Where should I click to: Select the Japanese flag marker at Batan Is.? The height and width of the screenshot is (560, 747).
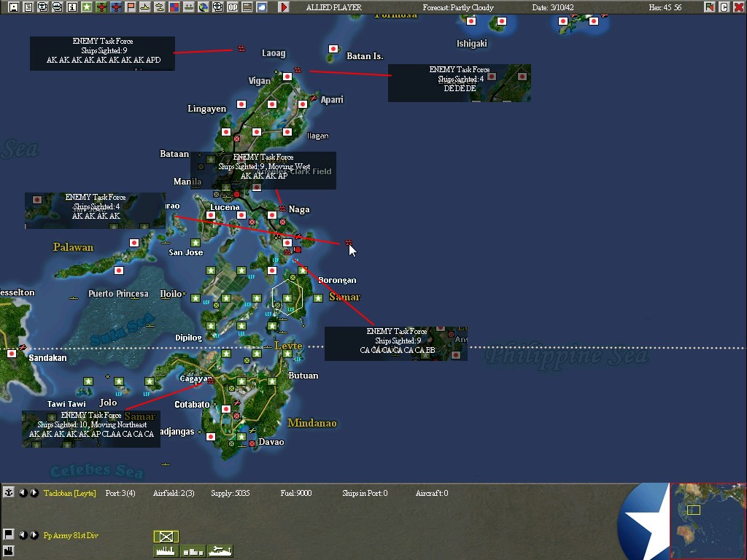click(x=333, y=49)
